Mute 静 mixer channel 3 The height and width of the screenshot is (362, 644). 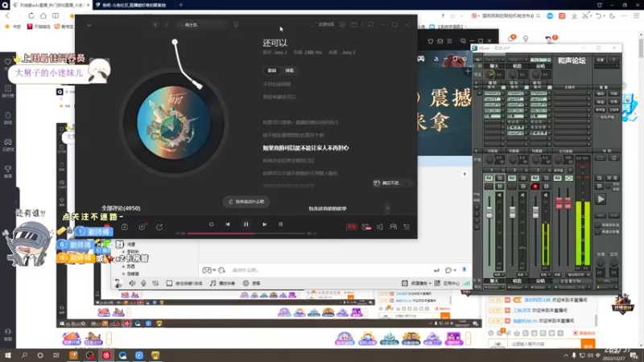[546, 187]
